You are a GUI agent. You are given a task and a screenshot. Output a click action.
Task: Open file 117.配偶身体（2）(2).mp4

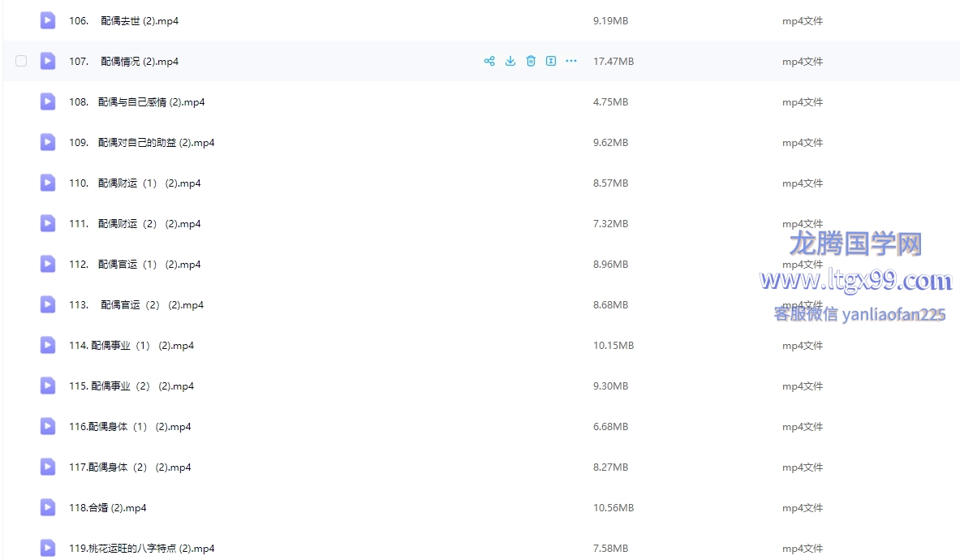pyautogui.click(x=130, y=467)
